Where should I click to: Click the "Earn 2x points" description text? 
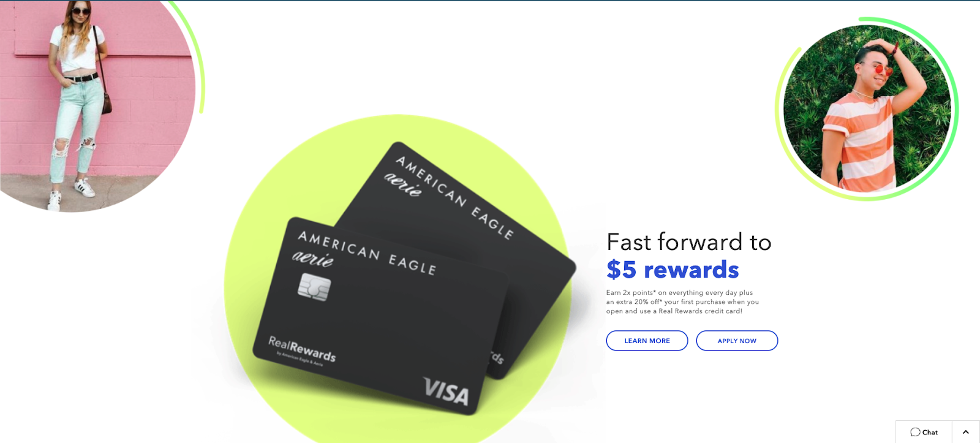682,302
